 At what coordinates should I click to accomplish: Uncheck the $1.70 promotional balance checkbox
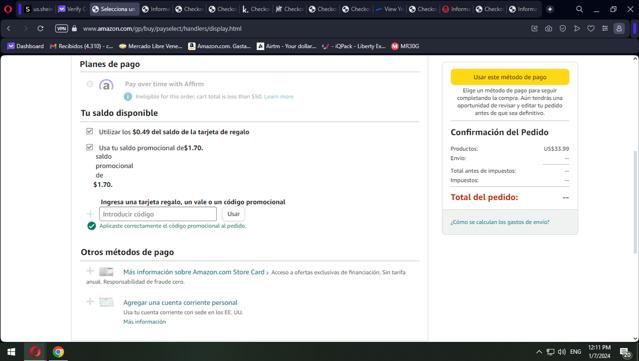click(90, 147)
